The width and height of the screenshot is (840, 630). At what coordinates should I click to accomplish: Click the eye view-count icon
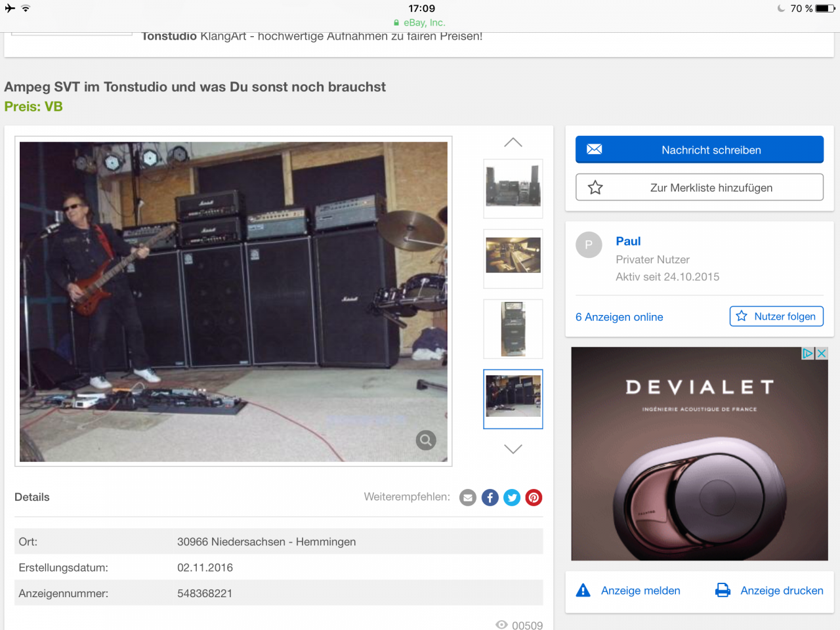tap(501, 625)
